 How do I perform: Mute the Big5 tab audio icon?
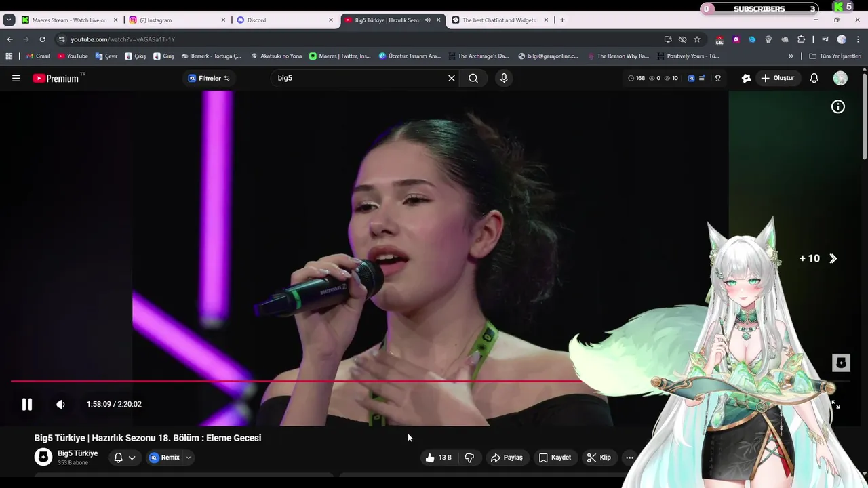(427, 20)
